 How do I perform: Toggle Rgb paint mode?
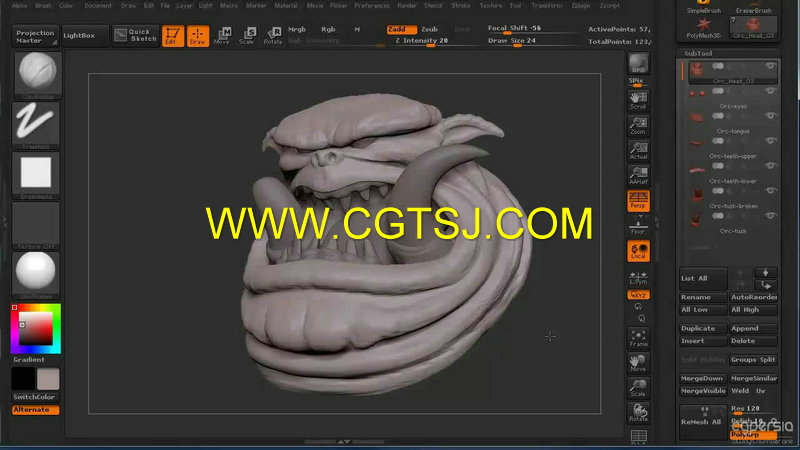click(328, 30)
